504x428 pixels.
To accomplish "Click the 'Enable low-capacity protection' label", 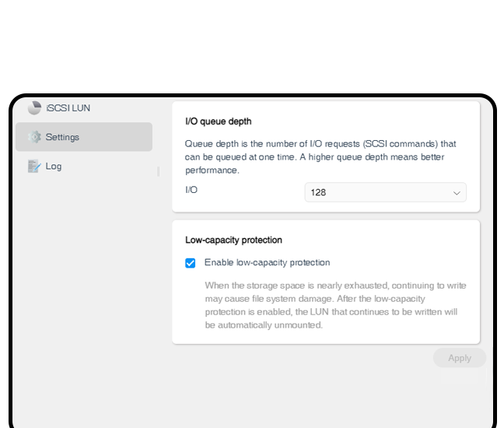I will coord(267,263).
